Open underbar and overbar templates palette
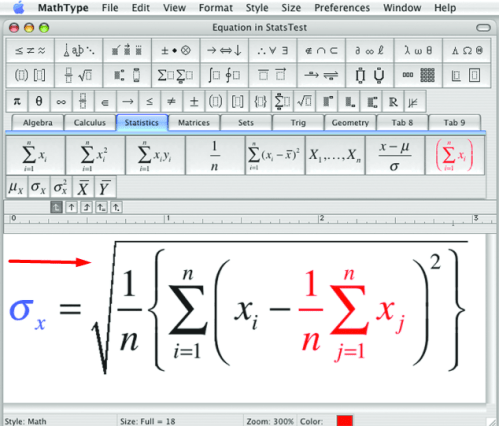 coord(273,75)
